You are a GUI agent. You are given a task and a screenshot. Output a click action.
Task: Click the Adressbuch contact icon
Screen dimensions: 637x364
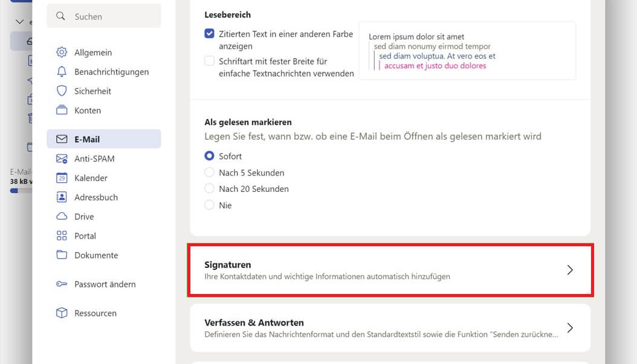pos(62,197)
